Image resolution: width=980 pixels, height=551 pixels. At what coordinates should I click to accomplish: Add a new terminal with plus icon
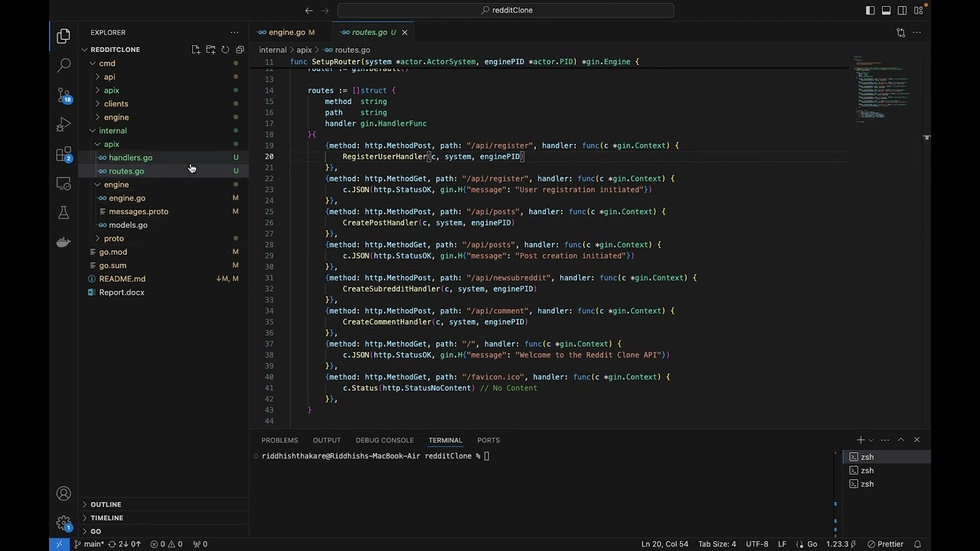pos(860,440)
